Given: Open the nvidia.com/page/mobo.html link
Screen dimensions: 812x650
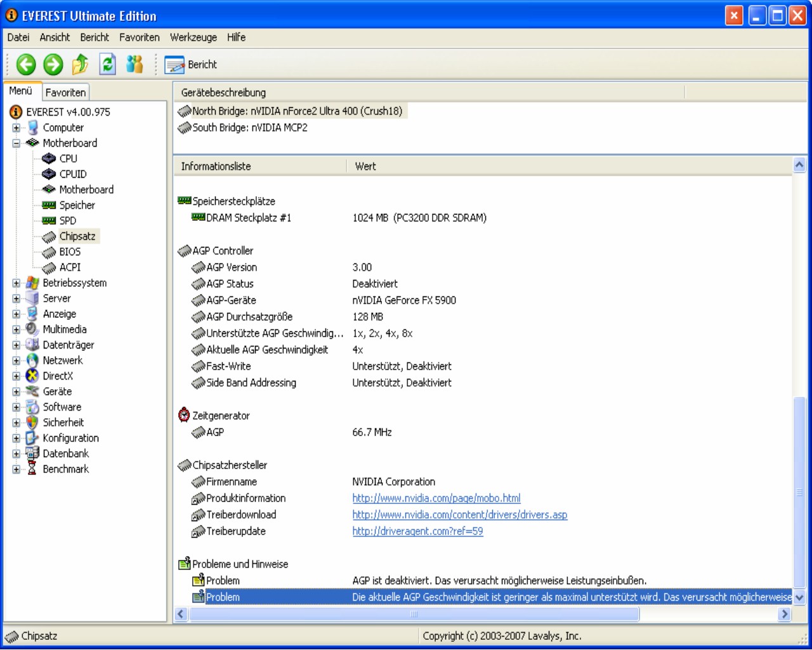Looking at the screenshot, I should click(x=436, y=498).
